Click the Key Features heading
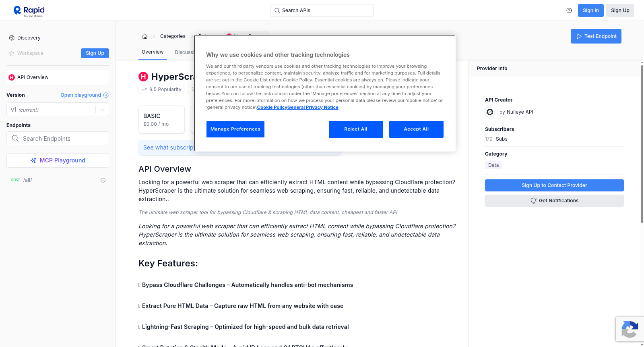Viewport: 644px width, 347px height. 168,263
